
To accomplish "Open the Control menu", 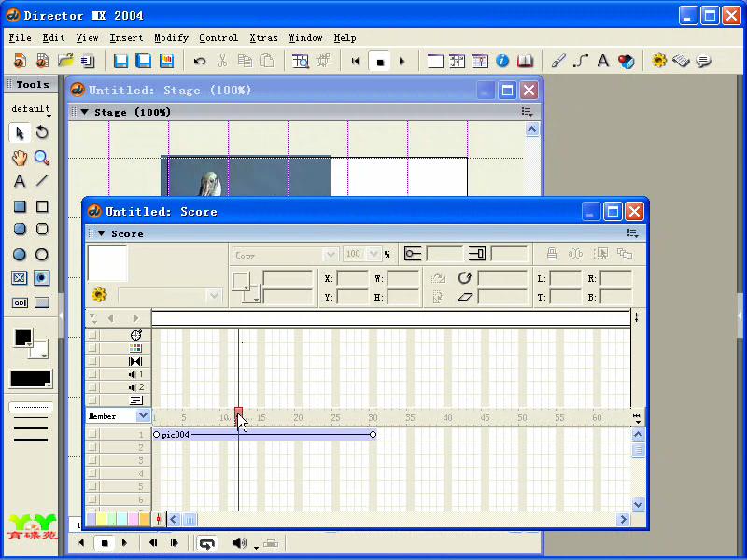I will click(218, 37).
